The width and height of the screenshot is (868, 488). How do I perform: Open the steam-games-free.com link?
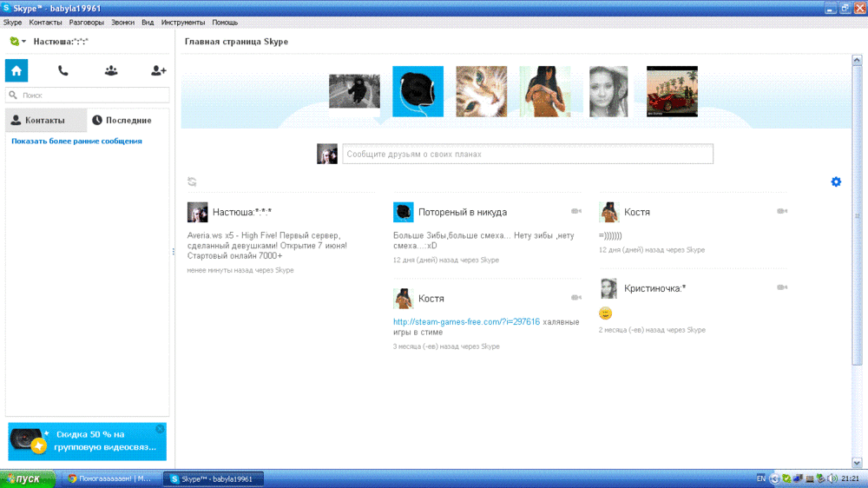click(466, 322)
